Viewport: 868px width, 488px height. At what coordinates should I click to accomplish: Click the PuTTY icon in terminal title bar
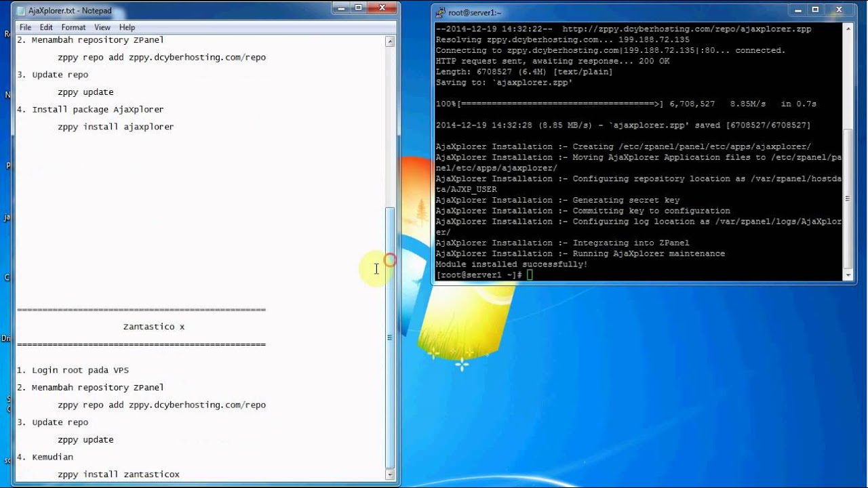pyautogui.click(x=441, y=12)
